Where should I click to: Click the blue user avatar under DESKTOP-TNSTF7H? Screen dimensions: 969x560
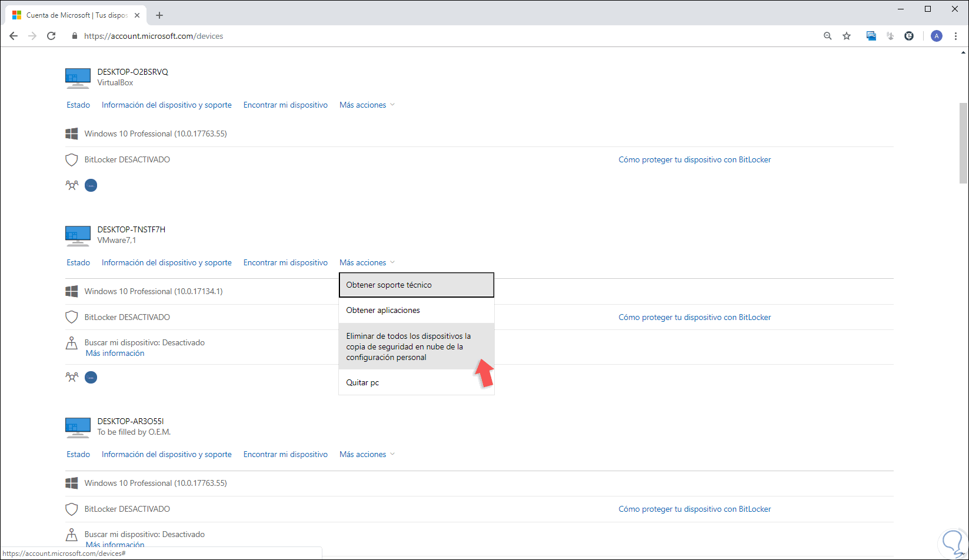[x=91, y=377]
